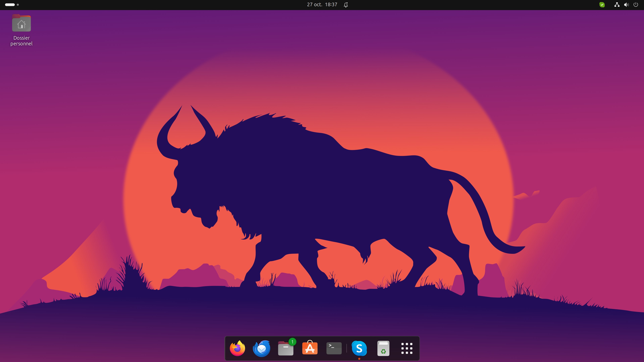This screenshot has width=644, height=362.
Task: Open the calendar by clicking 27 oct. 18:37
Action: coord(322,5)
